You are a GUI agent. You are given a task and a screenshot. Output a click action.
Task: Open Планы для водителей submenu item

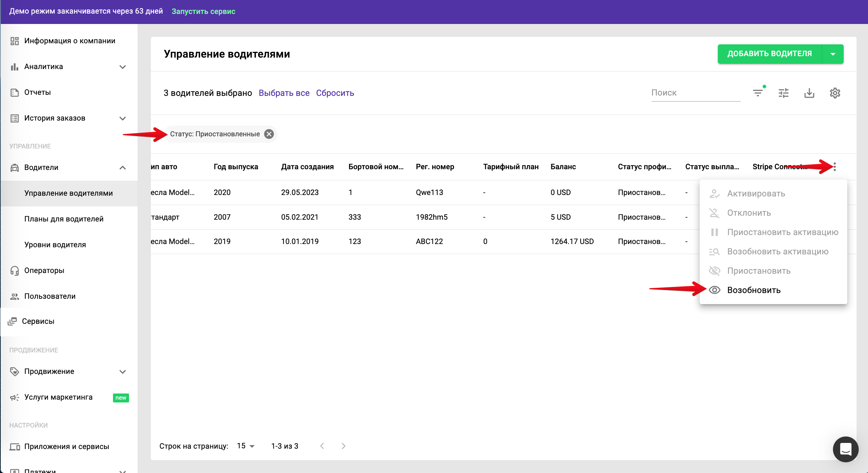point(64,219)
